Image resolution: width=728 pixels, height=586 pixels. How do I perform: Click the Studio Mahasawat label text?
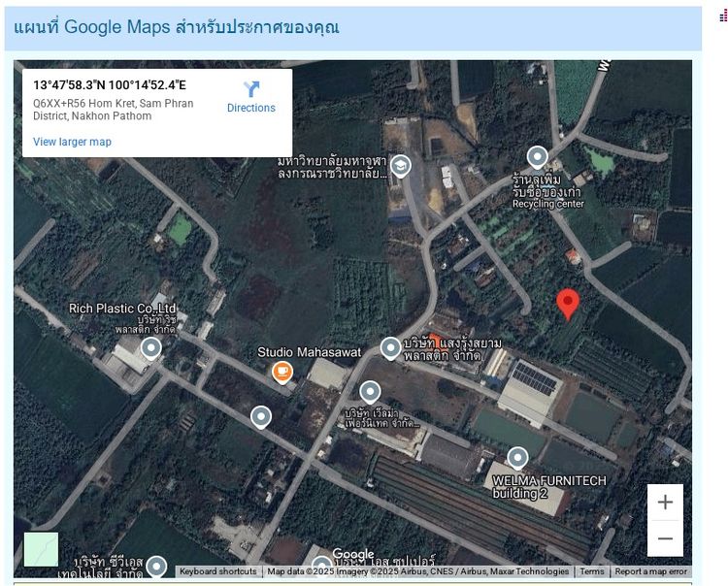[310, 352]
